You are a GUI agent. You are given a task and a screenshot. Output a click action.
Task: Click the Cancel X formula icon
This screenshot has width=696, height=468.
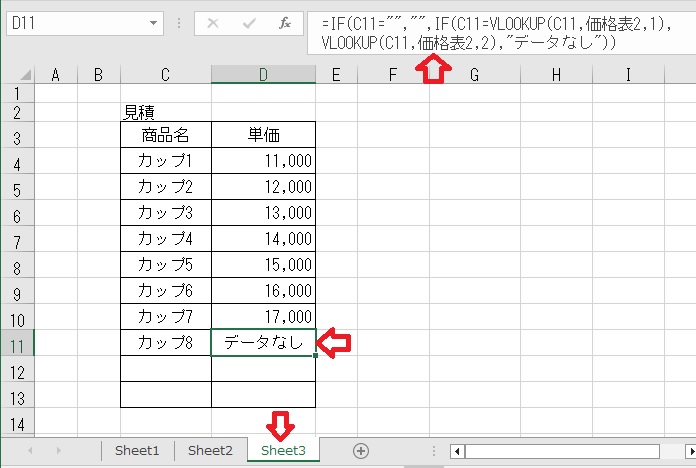coord(213,22)
